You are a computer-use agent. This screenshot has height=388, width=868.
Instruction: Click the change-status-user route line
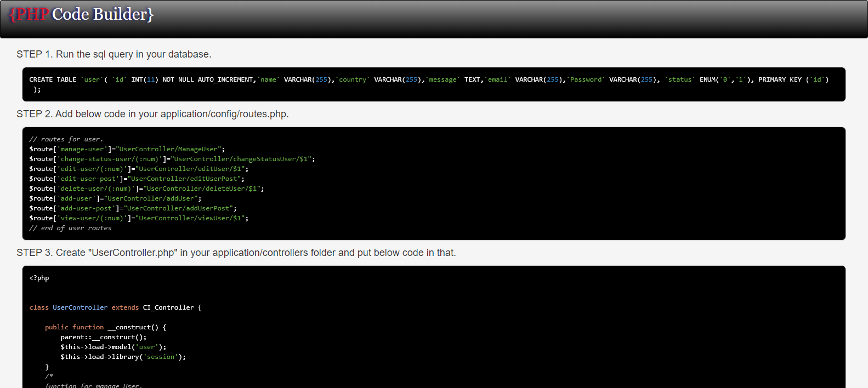pos(172,159)
